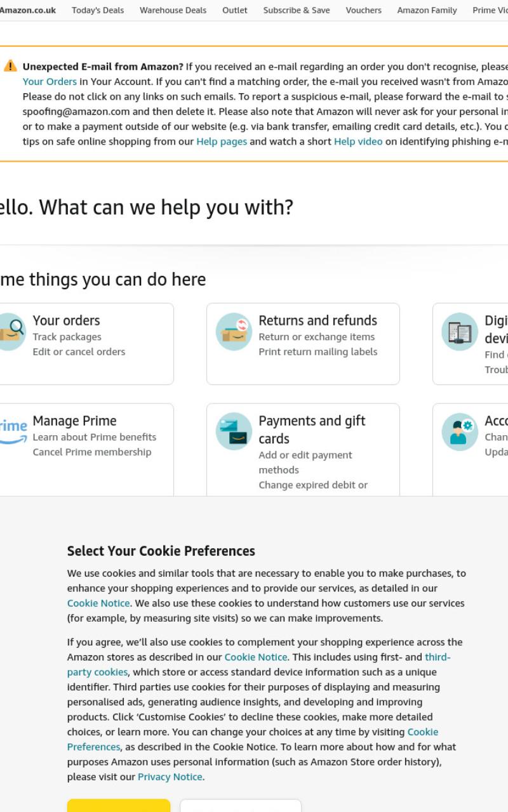Open Today's Deals in top navigation
Image resolution: width=508 pixels, height=812 pixels.
(98, 10)
